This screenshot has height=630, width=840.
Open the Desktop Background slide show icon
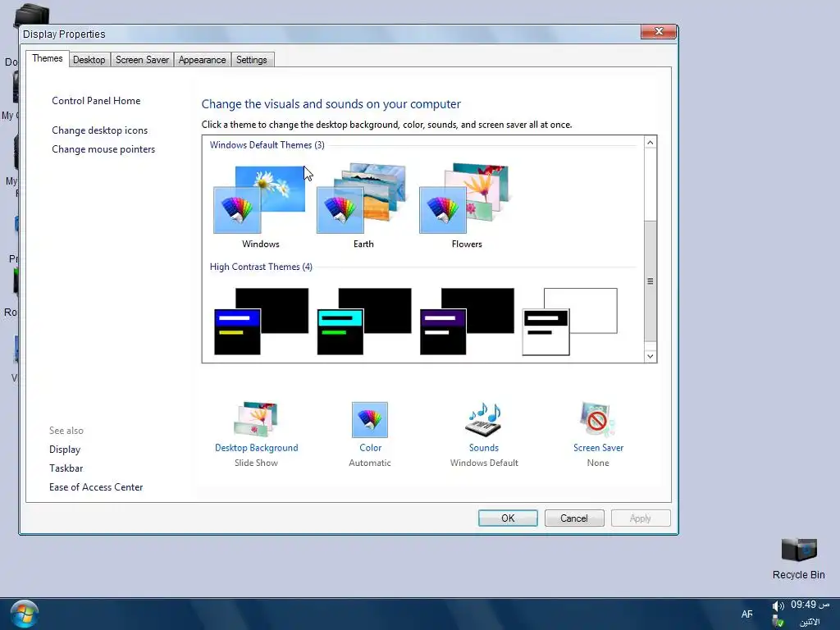click(x=256, y=419)
